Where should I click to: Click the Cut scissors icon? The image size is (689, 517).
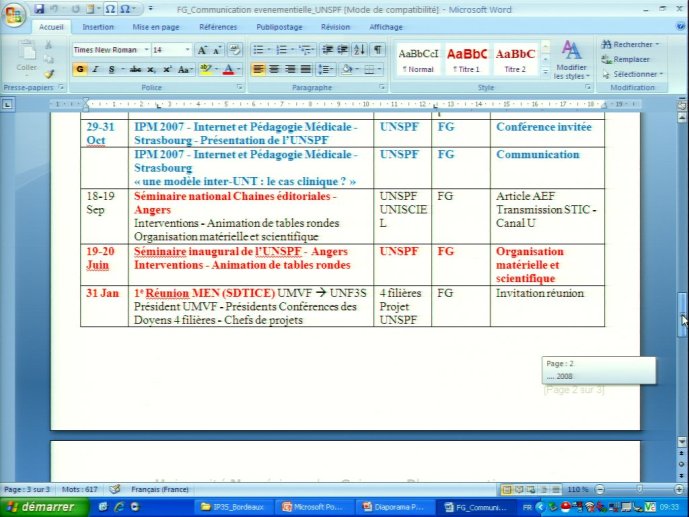pos(49,45)
